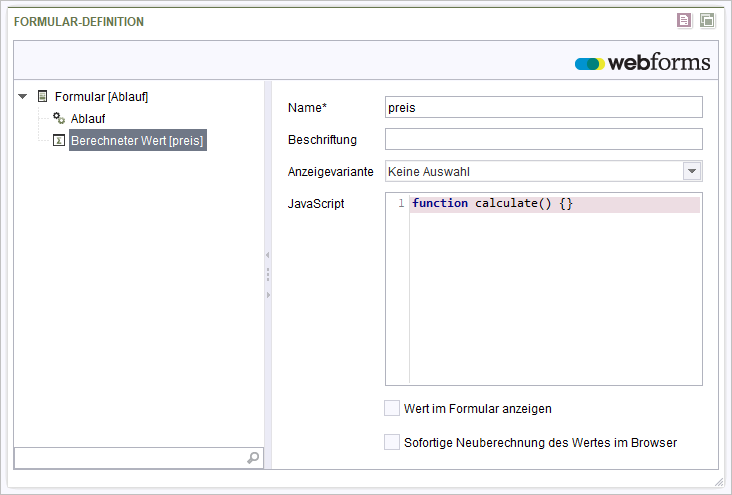The image size is (732, 495).
Task: Open the Anzeigevariante dropdown arrow
Action: [x=692, y=171]
